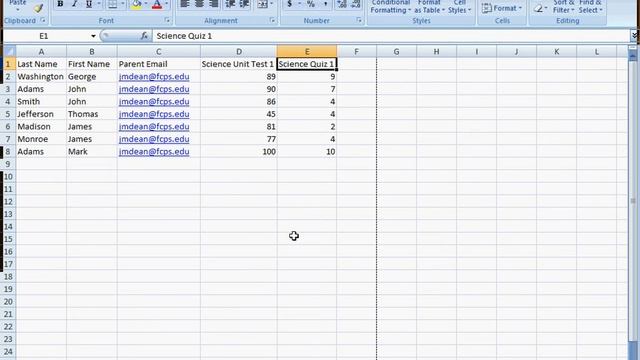Select column H header

(436, 51)
